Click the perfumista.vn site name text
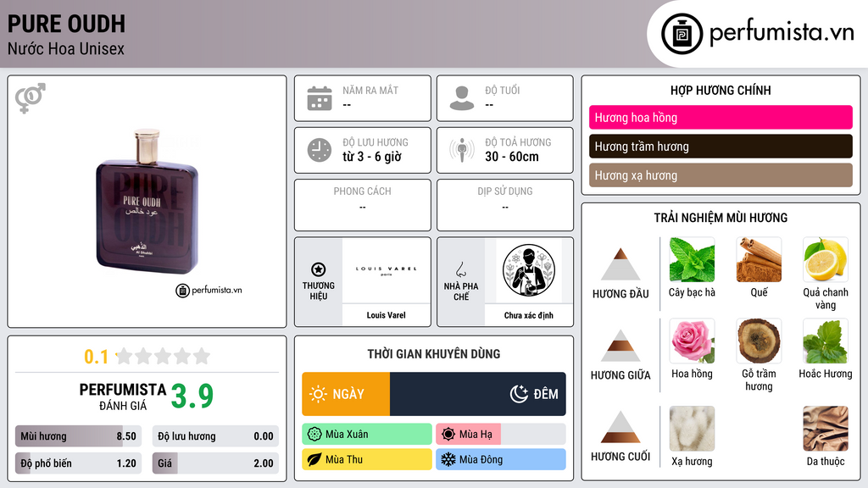This screenshot has width=868, height=488. click(782, 32)
